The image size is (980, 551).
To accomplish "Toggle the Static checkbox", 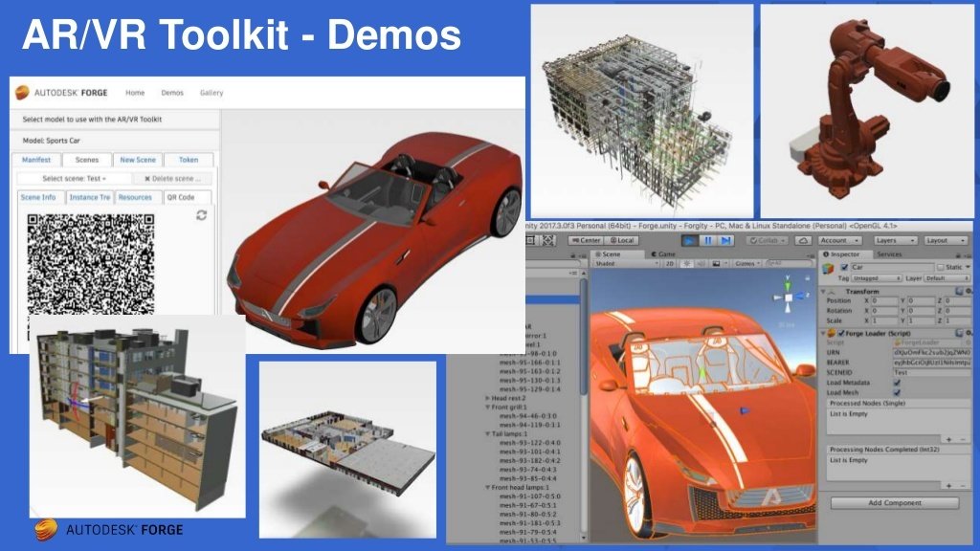I will pos(940,268).
